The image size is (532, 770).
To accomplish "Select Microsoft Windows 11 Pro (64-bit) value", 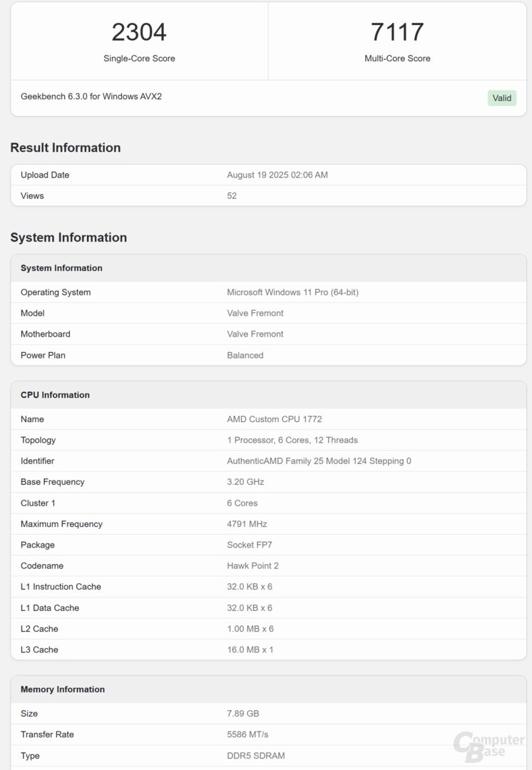I will 292,292.
